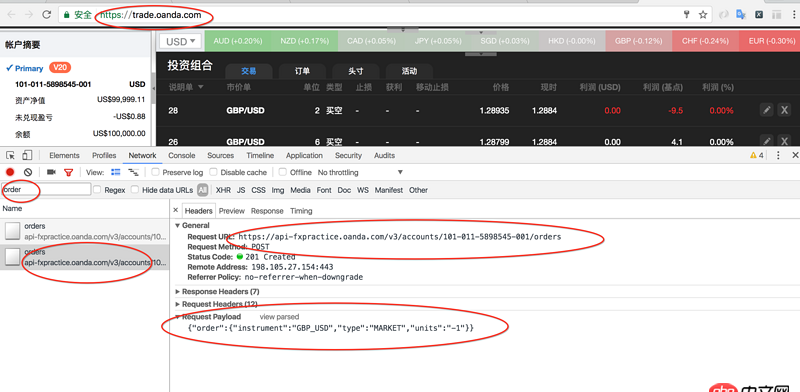Close trade 28 with its X button
Image resolution: width=800 pixels, height=392 pixels.
coord(784,110)
